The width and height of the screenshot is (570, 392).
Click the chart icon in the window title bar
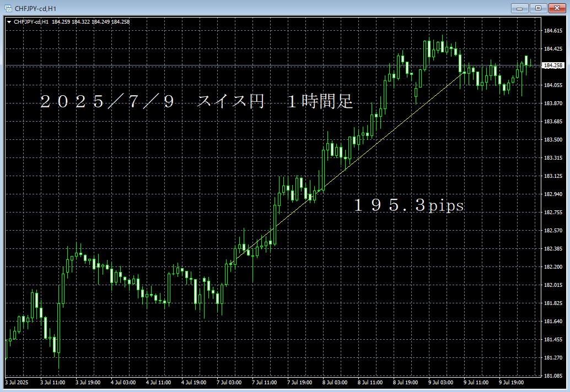pyautogui.click(x=9, y=8)
